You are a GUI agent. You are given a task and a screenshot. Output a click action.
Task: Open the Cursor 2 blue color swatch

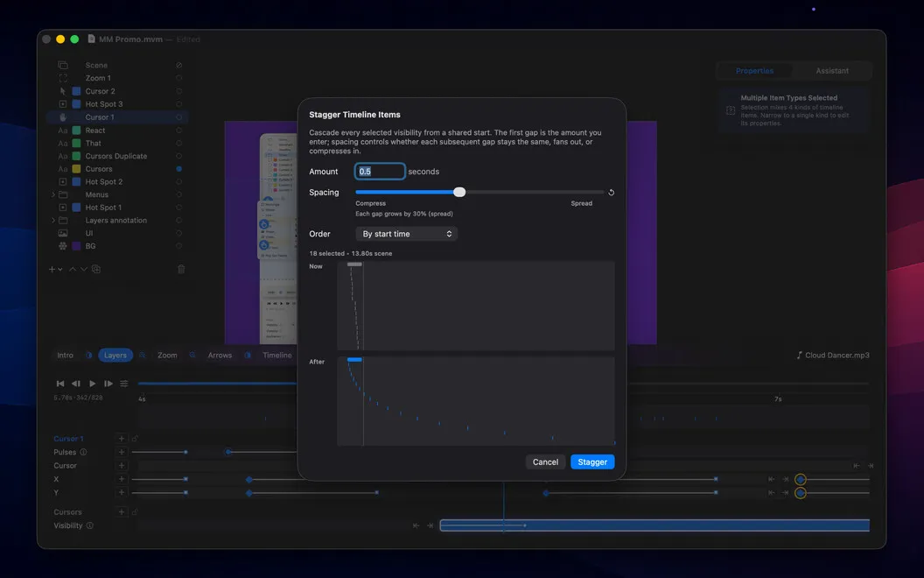(77, 91)
